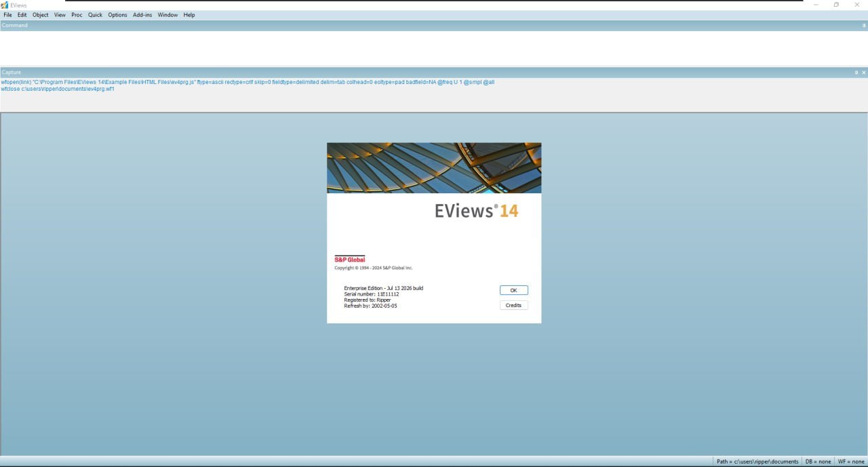Click the 'Refresh by: 2002-05-05' line
The image size is (868, 467).
(370, 306)
